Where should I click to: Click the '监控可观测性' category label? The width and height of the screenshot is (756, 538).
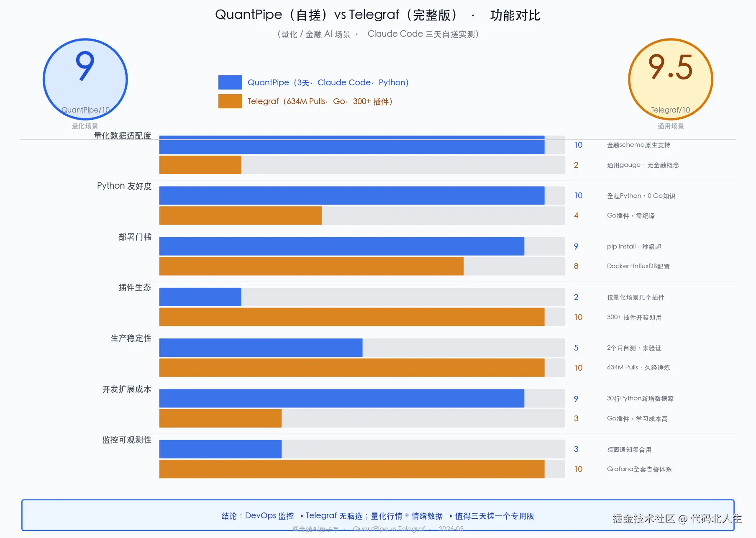127,440
